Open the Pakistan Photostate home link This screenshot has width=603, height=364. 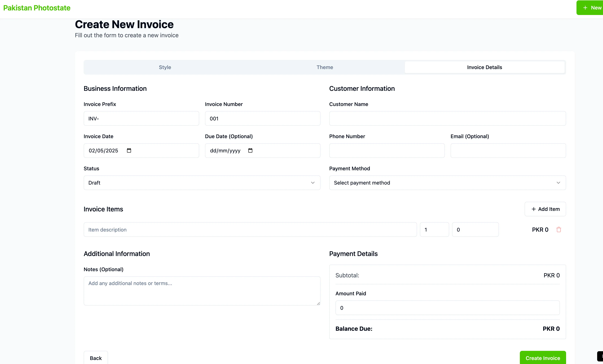(37, 8)
